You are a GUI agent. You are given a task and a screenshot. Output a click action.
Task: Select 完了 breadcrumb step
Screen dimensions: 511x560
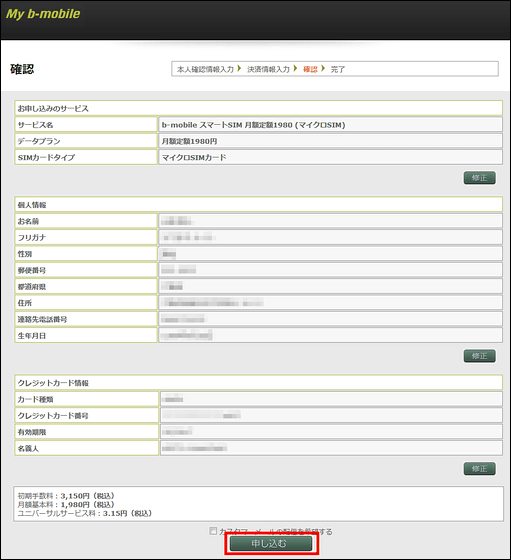pos(337,69)
